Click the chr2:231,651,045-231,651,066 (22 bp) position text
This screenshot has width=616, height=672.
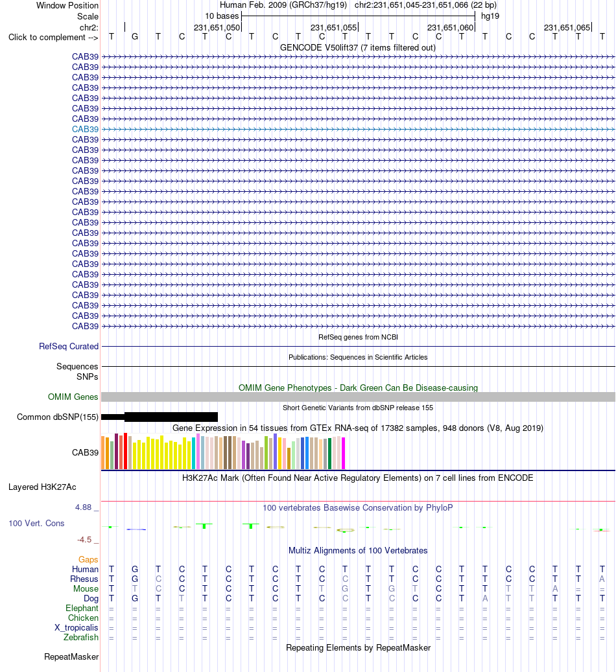[x=425, y=5]
